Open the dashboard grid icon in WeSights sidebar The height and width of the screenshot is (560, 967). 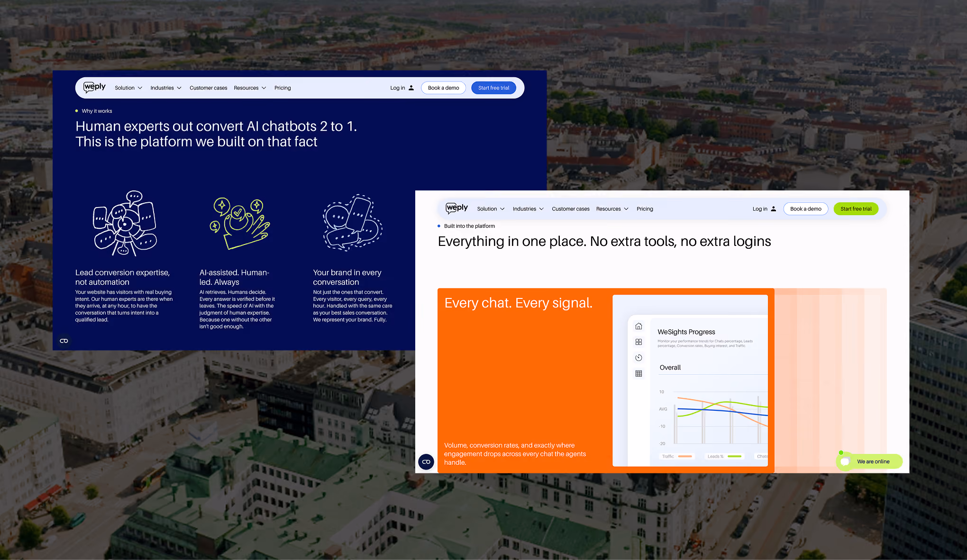point(639,342)
